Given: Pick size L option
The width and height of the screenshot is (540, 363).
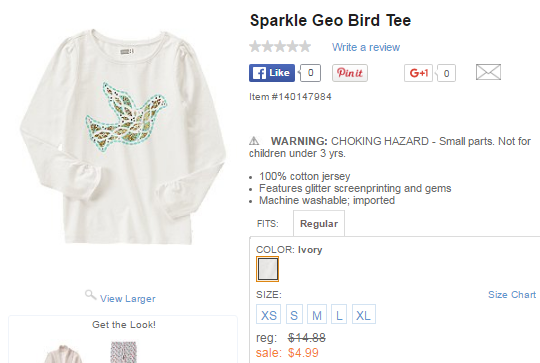Looking at the screenshot, I should (339, 314).
